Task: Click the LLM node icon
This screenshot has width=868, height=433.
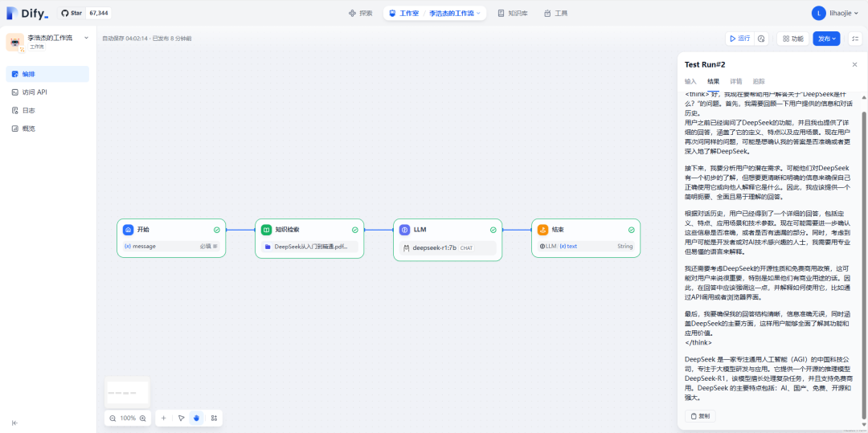Action: [x=404, y=230]
